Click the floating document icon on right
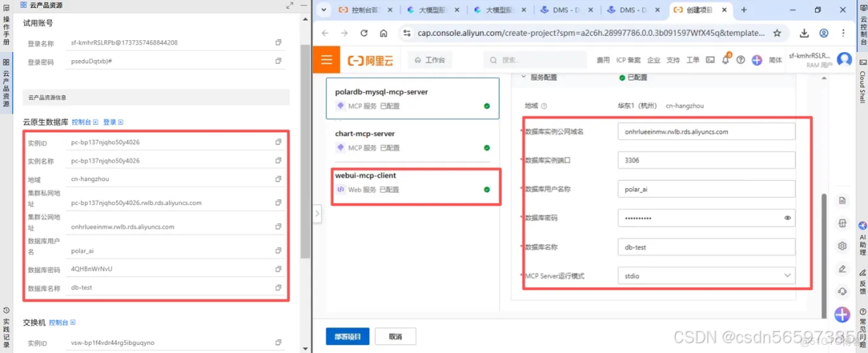 842,200
